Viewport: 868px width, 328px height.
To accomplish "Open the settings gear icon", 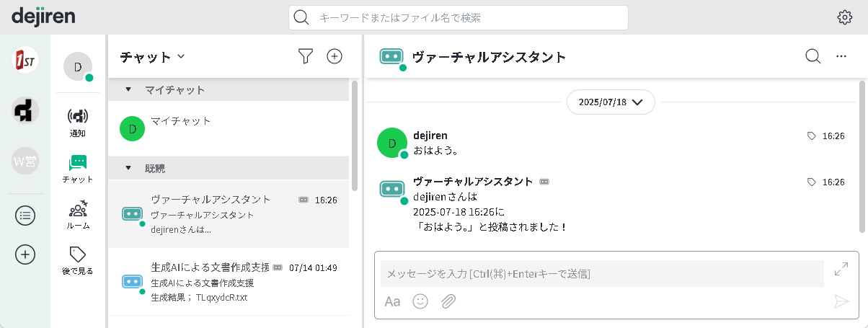I will pos(844,18).
